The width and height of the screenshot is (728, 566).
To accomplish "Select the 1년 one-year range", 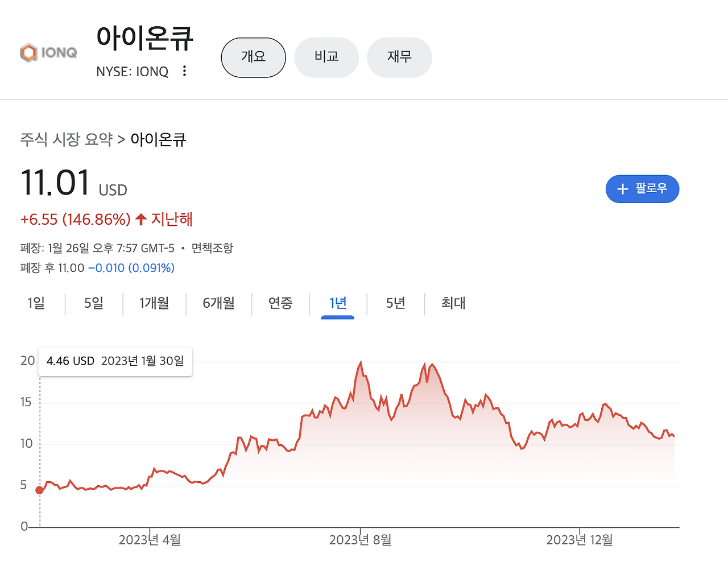I will 338,303.
